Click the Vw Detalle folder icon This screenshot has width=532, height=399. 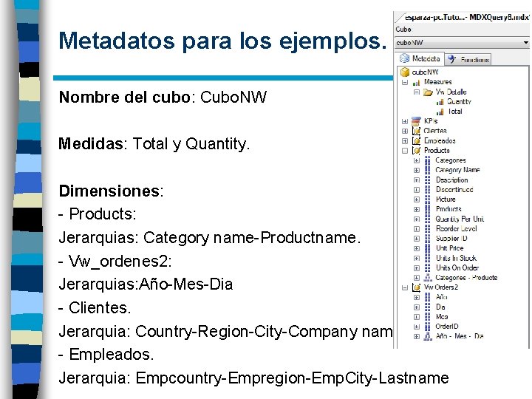tap(428, 92)
